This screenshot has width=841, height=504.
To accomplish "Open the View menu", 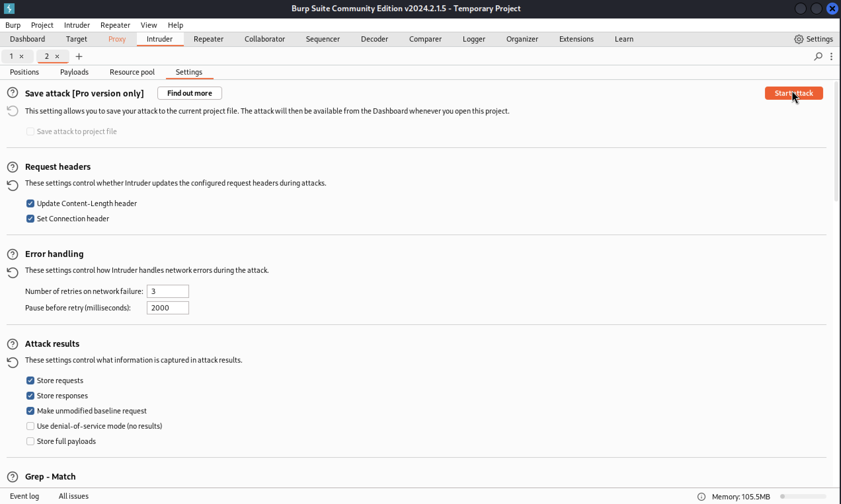I will [x=148, y=25].
